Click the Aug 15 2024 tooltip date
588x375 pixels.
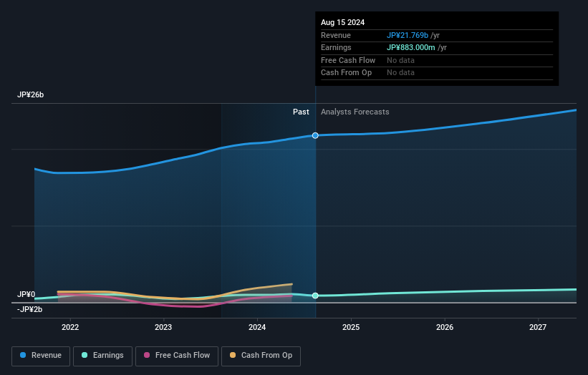click(342, 22)
